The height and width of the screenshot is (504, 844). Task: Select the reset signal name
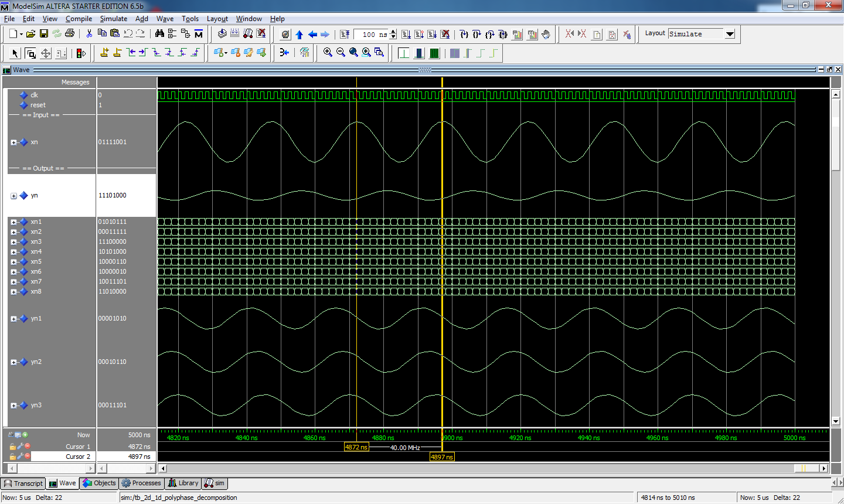[x=38, y=105]
